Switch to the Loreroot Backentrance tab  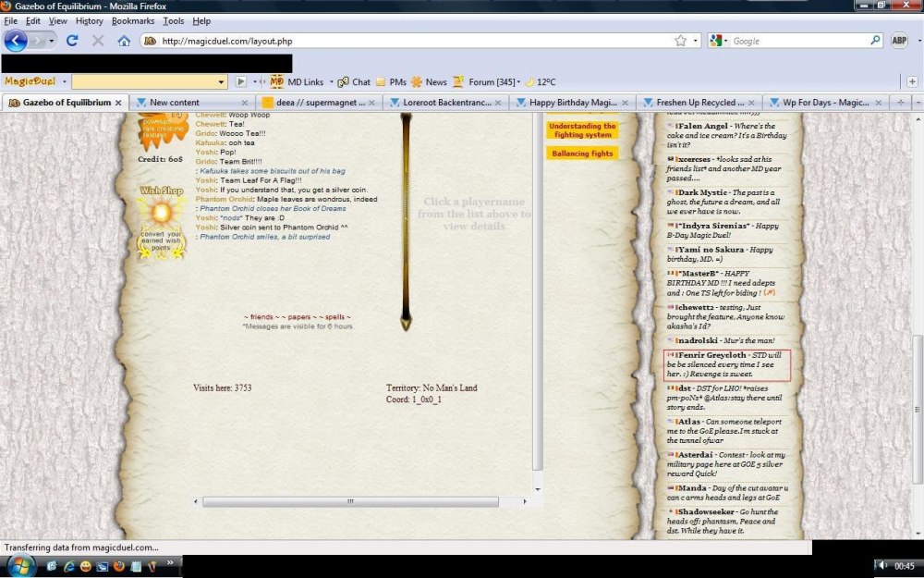pos(446,102)
